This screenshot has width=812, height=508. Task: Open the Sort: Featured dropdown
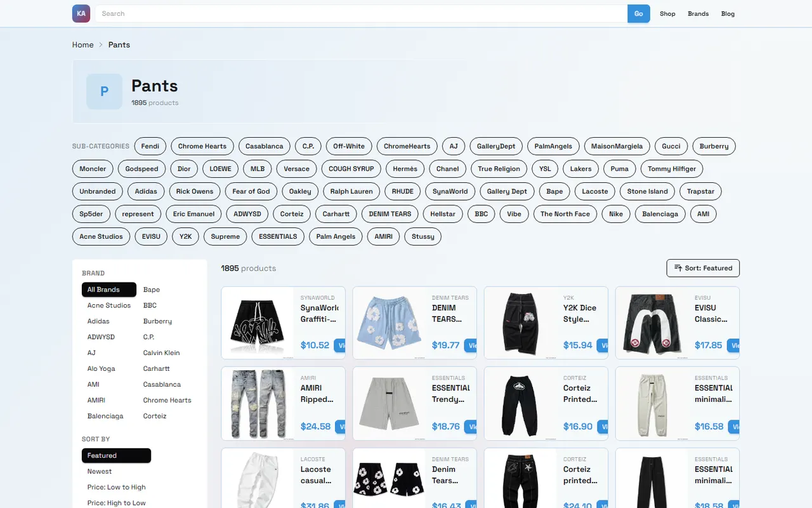[x=703, y=268]
